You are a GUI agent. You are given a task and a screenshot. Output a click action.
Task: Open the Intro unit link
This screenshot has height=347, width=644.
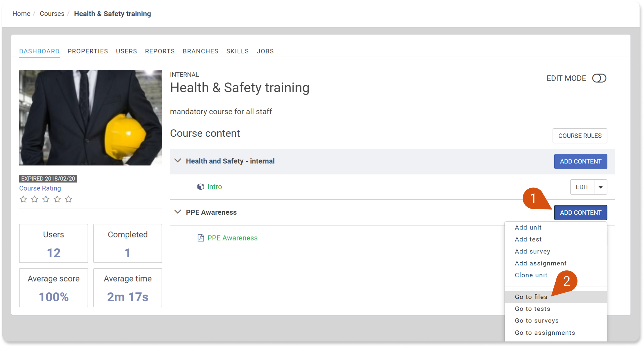coord(215,187)
